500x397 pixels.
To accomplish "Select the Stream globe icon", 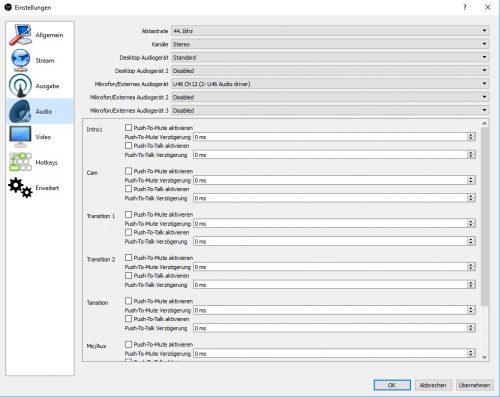I will (x=20, y=60).
